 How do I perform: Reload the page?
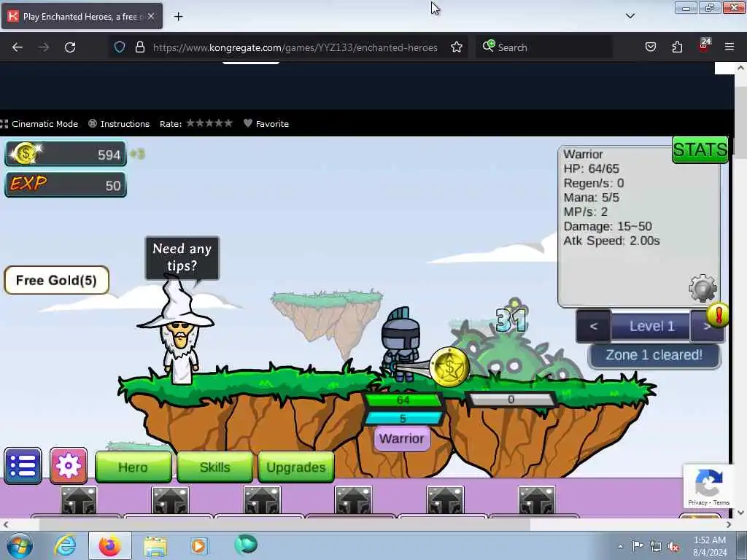click(70, 47)
